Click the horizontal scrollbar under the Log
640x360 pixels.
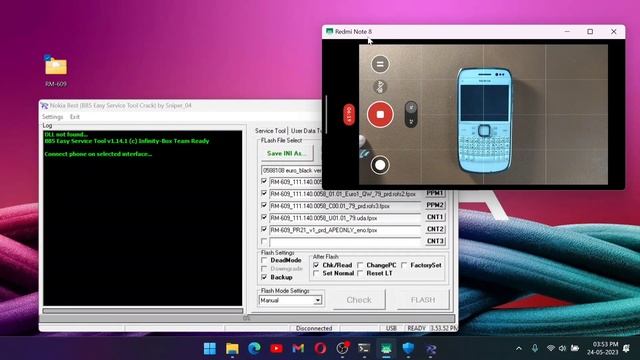point(143,311)
